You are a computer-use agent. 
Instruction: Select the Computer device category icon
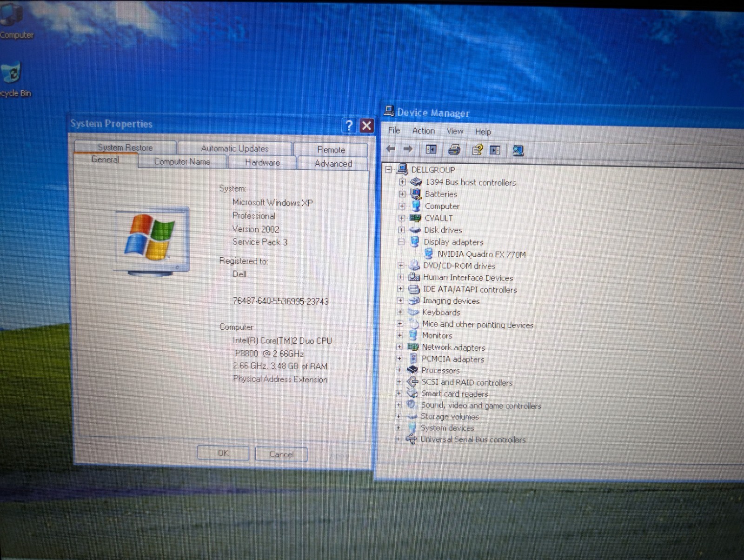tap(416, 206)
